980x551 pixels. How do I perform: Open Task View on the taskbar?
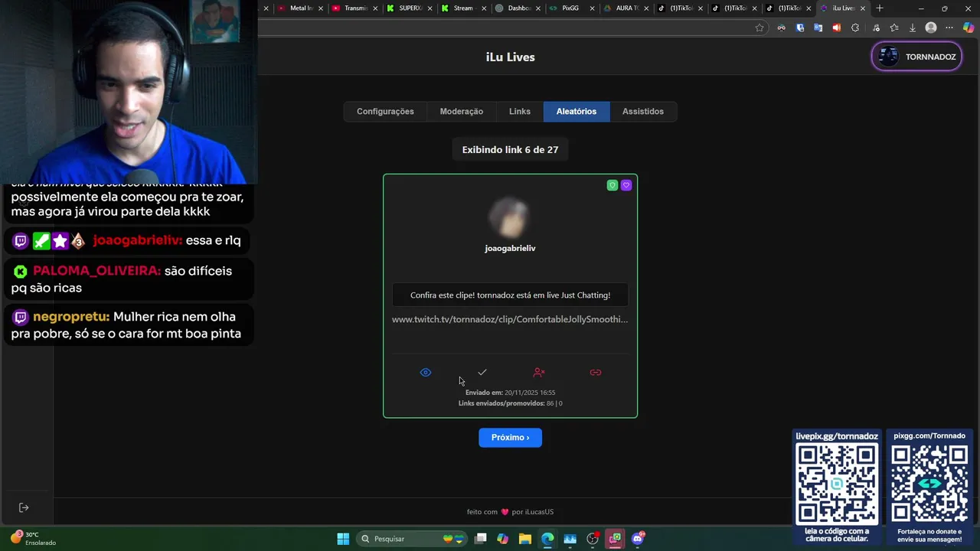[x=481, y=539]
